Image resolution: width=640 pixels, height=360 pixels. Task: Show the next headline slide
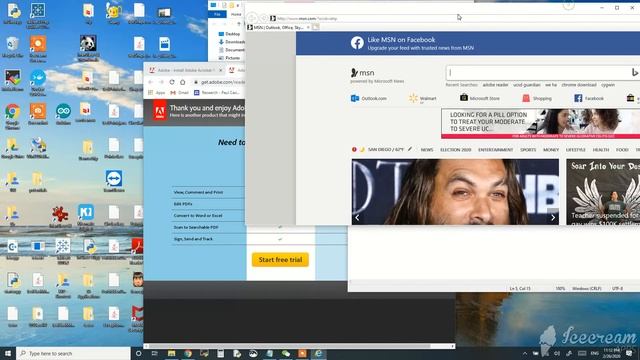[553, 218]
